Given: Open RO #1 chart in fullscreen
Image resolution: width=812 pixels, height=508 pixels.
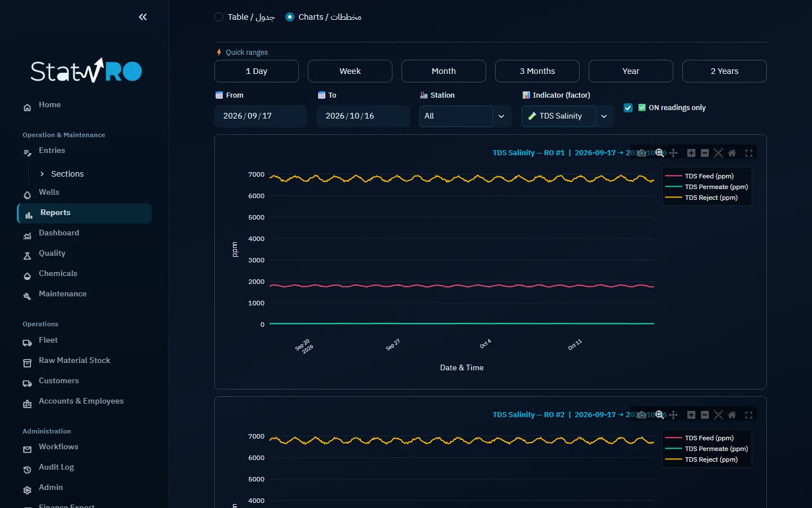Looking at the screenshot, I should pyautogui.click(x=749, y=153).
